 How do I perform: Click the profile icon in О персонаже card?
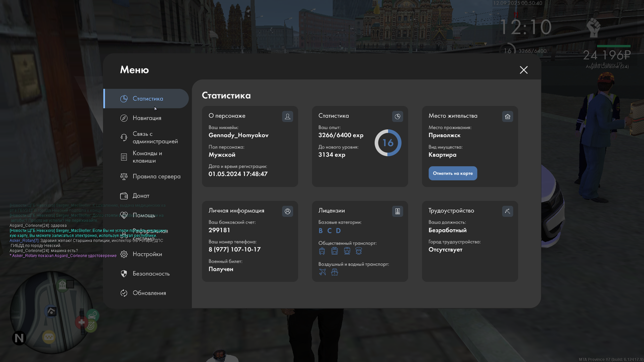click(287, 117)
